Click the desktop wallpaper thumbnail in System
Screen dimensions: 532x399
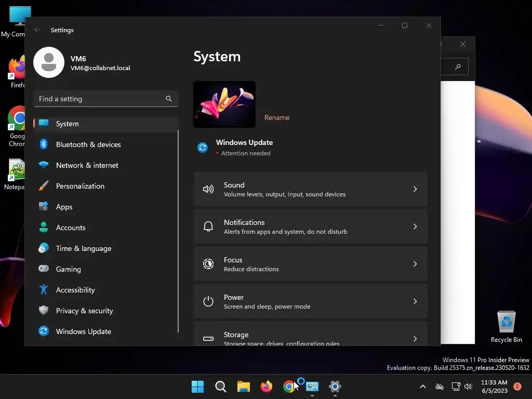point(224,104)
